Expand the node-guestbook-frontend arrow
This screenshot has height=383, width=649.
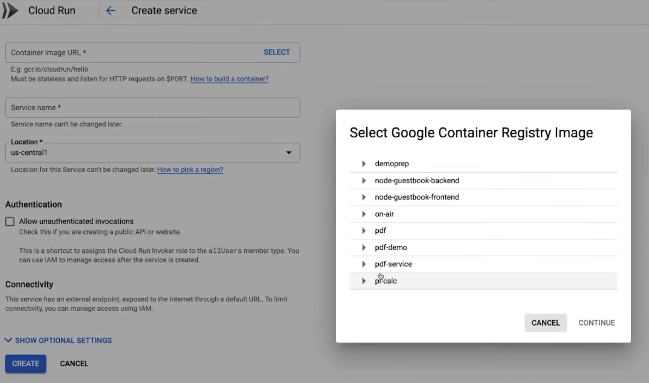(363, 197)
